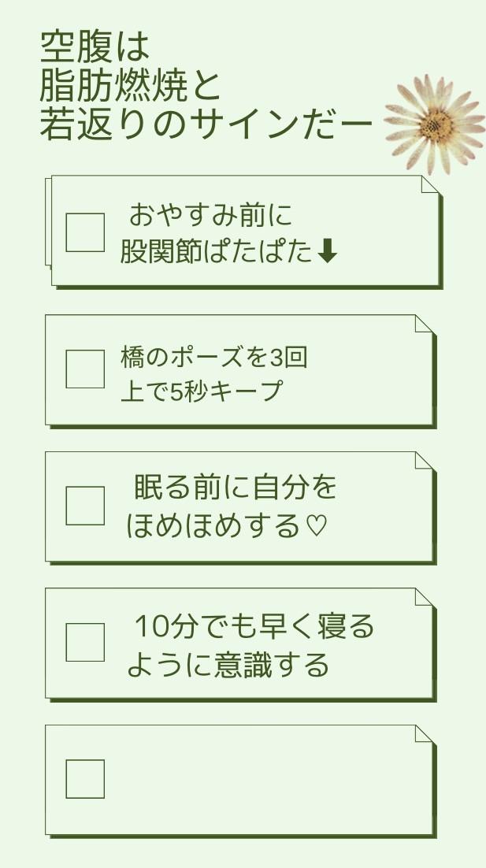Click the heart symbol after ほめほめする
The image size is (486, 868).
coord(316,525)
